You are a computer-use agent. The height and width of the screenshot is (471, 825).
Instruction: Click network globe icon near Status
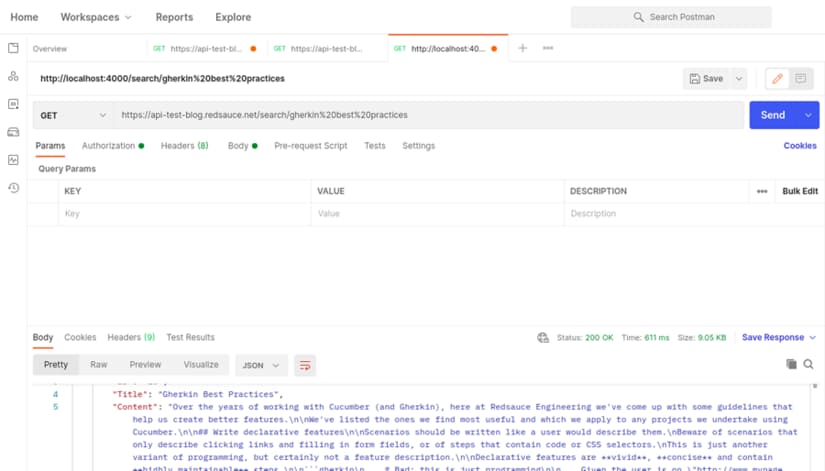coord(543,338)
